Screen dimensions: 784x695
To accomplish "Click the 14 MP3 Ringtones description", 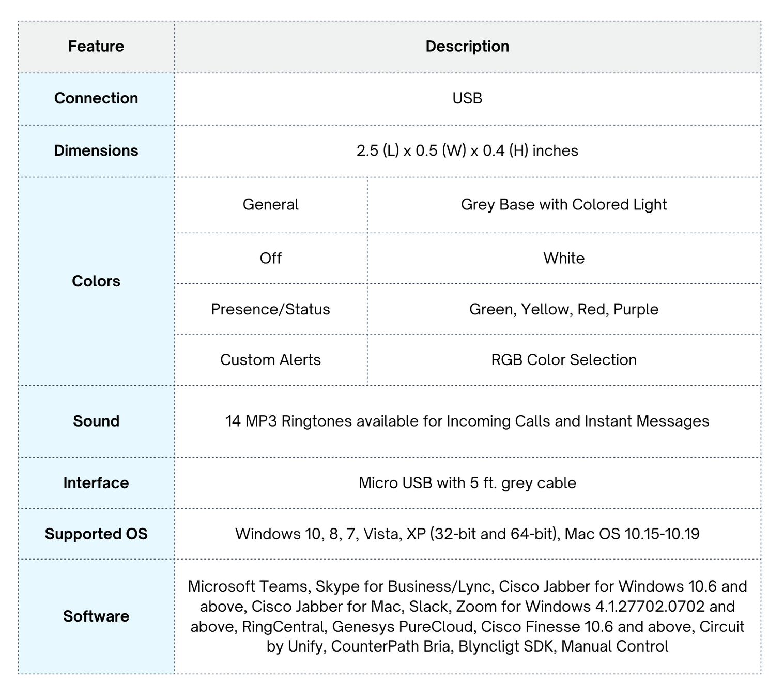I will click(x=467, y=421).
